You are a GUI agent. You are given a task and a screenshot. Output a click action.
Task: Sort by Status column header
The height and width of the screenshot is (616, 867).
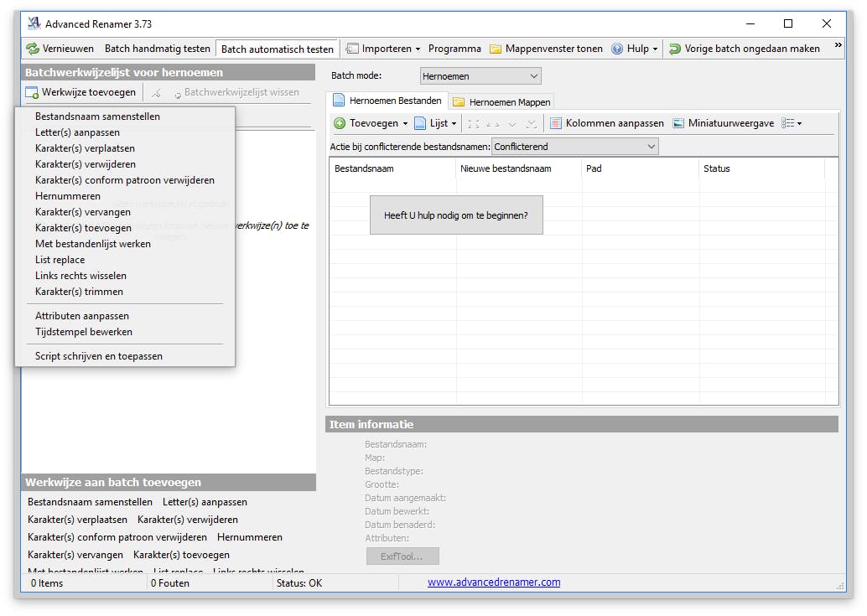click(761, 169)
